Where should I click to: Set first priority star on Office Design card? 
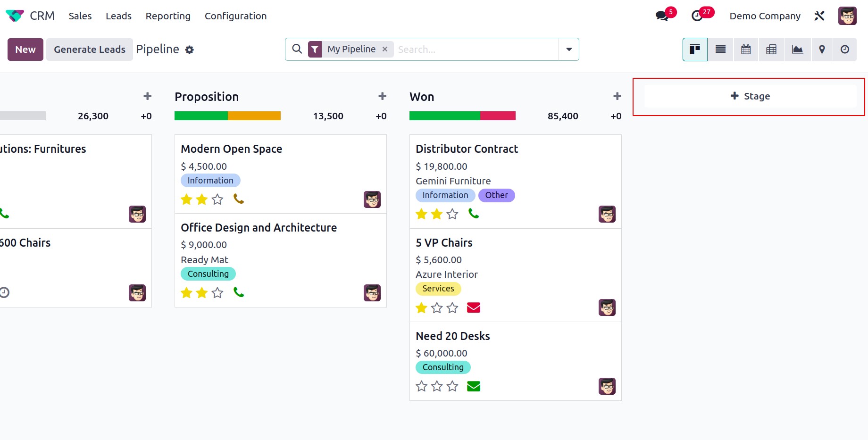pos(187,293)
